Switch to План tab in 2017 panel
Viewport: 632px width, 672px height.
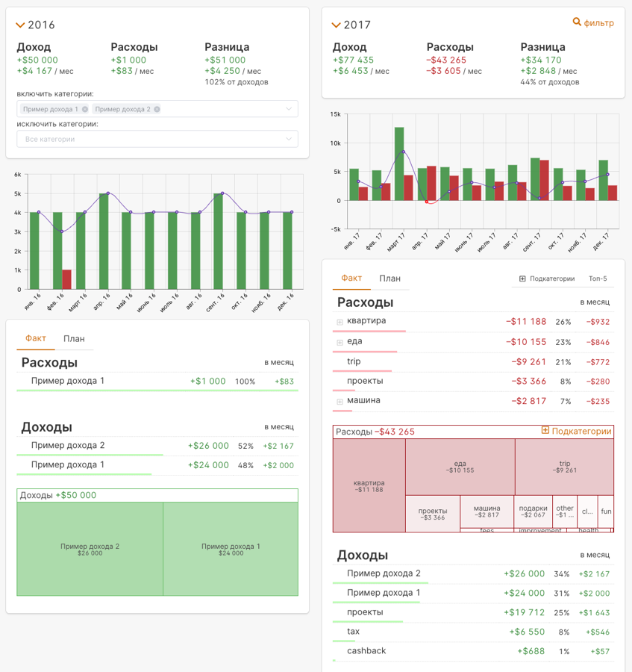(x=389, y=279)
